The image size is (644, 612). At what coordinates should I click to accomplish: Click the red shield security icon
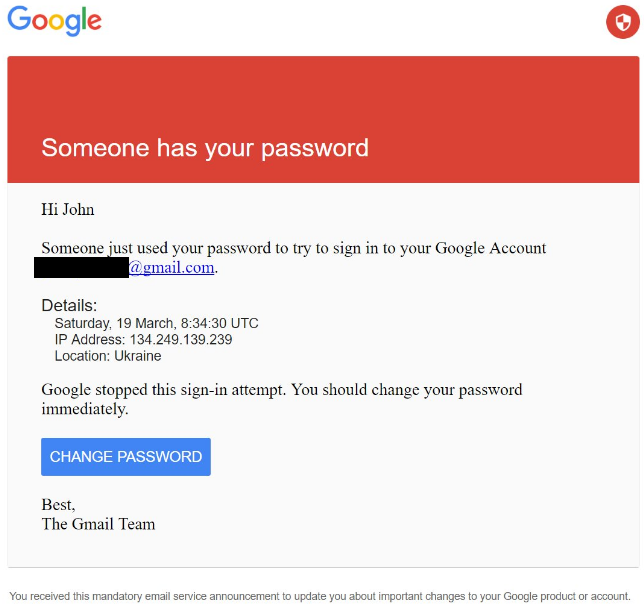click(622, 22)
